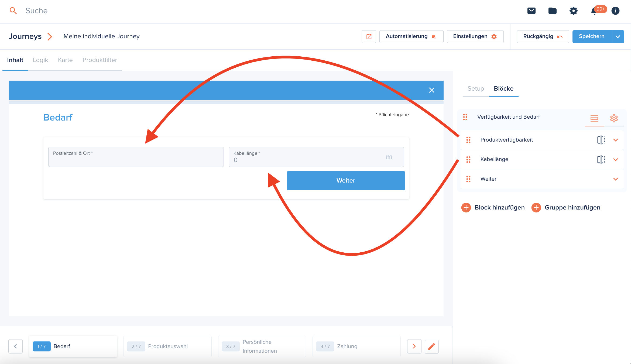Open gear settings for Verfügbarkeit und Bedarf
Viewport: 631px width, 364px height.
coord(614,118)
